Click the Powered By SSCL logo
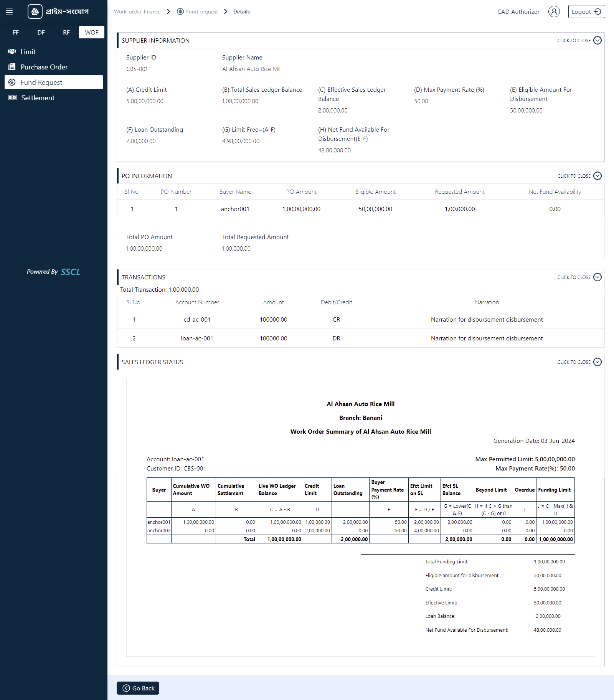614x700 pixels. pos(54,272)
